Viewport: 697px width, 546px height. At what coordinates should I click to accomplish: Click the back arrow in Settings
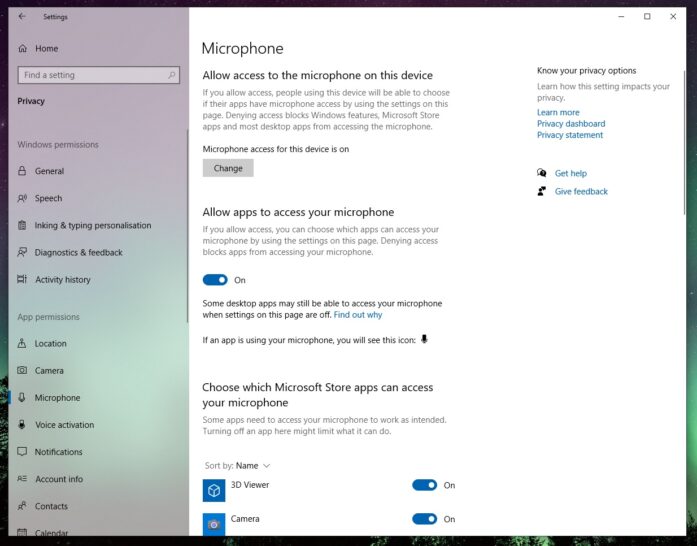tap(22, 16)
